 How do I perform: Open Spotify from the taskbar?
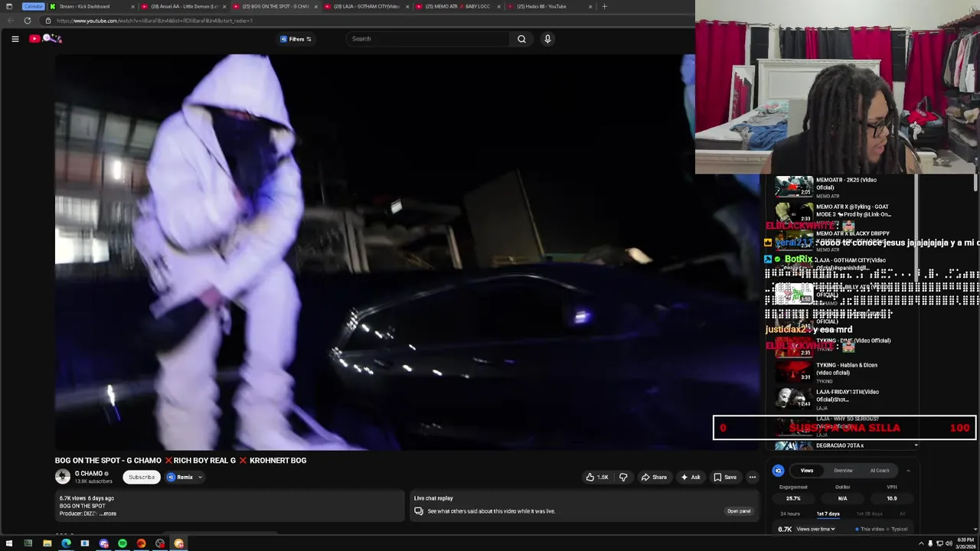tap(122, 544)
